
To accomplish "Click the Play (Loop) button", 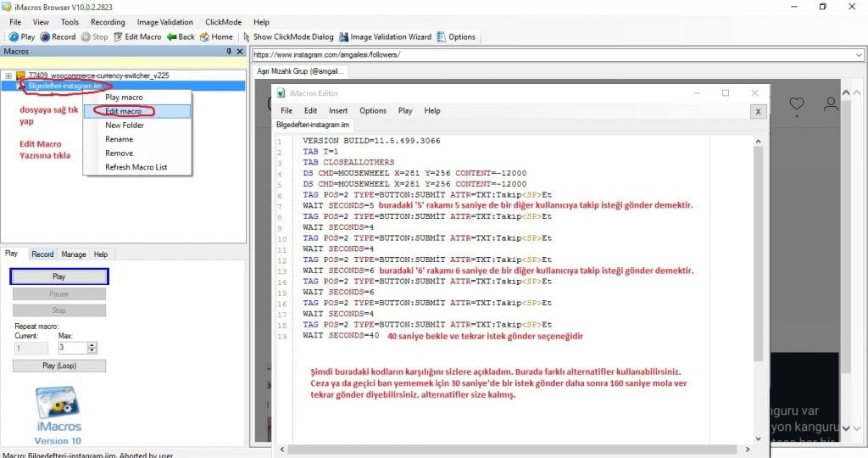I will pos(59,366).
